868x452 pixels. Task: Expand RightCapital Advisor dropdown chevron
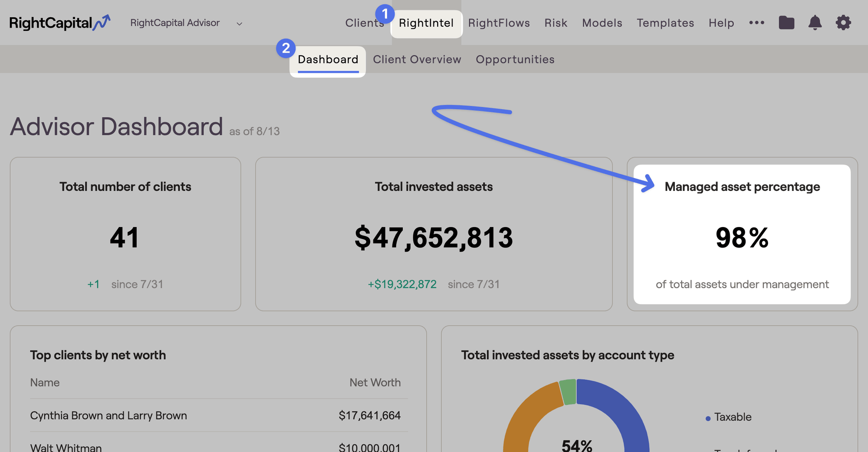239,24
